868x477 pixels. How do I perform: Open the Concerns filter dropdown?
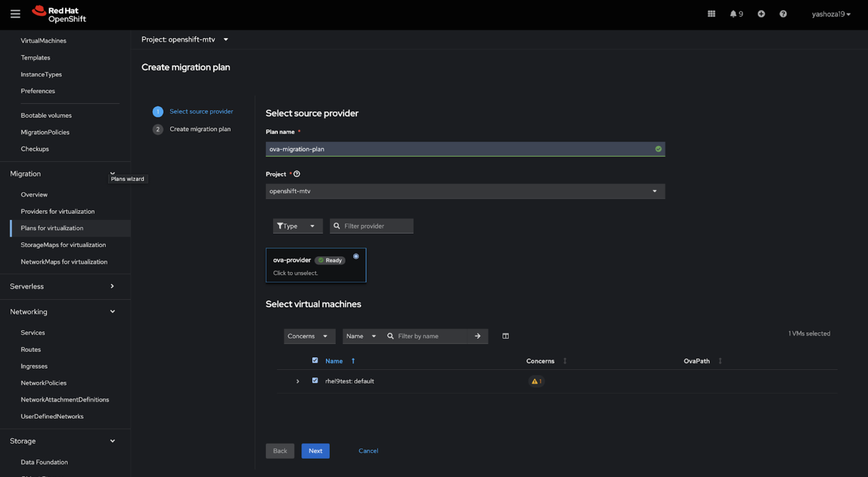pos(309,336)
